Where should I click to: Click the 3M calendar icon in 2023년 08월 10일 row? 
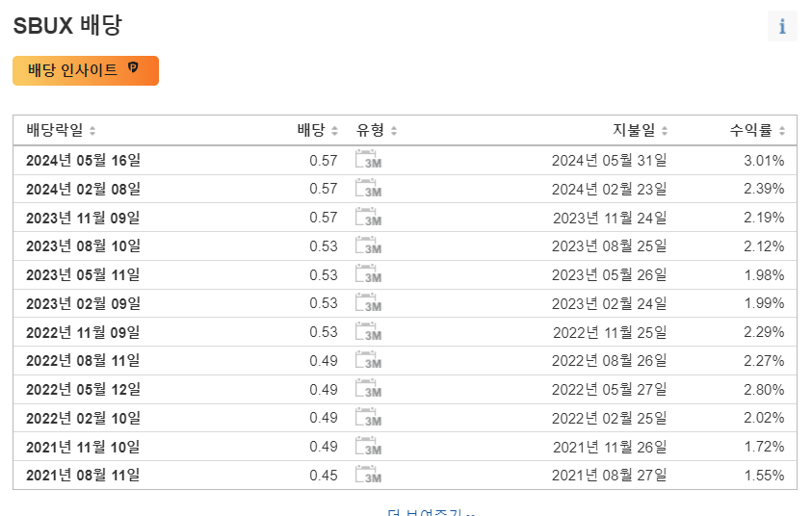[x=368, y=245]
